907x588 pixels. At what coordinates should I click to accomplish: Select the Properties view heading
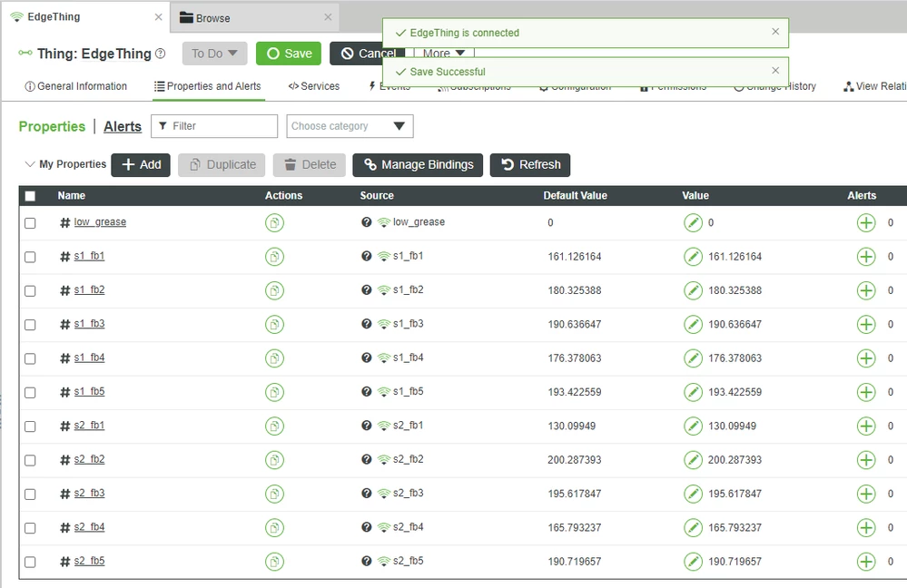tap(52, 127)
